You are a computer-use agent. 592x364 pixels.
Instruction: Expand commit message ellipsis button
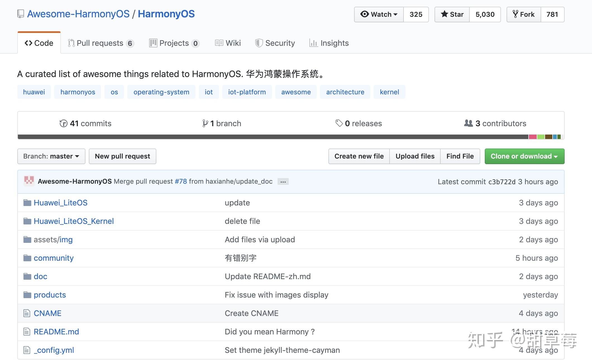click(x=283, y=181)
